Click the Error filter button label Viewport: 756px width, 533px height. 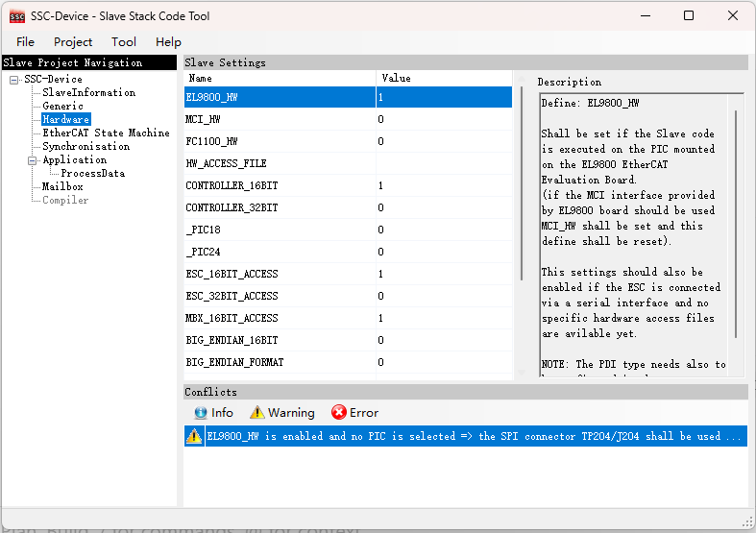[x=364, y=413]
